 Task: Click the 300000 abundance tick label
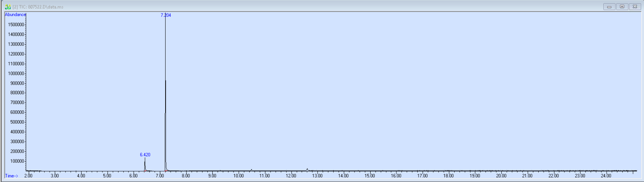coord(17,142)
